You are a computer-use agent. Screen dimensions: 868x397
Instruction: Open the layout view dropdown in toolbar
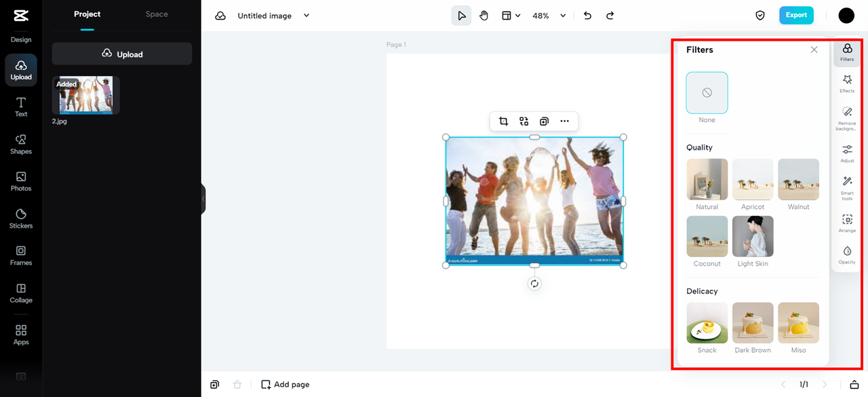click(x=510, y=15)
